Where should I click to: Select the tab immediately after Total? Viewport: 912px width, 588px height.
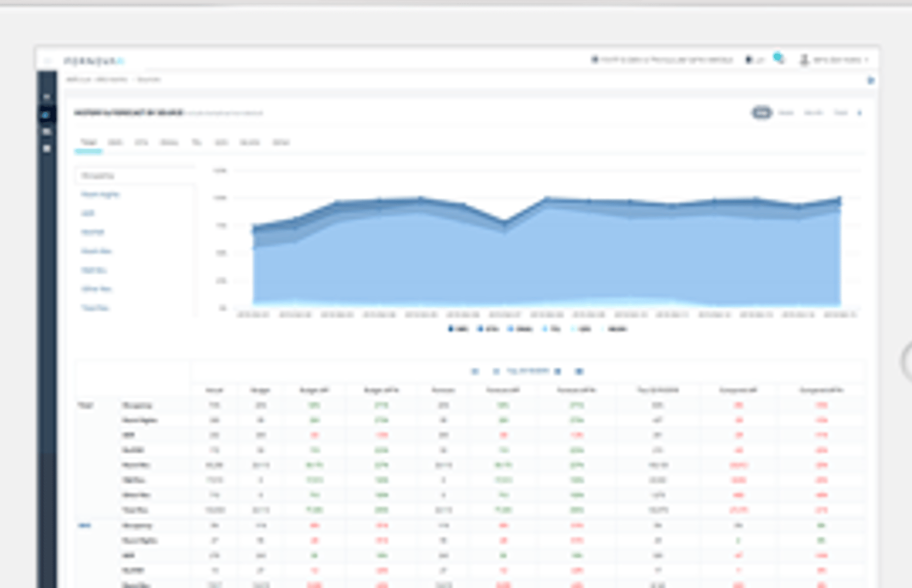(x=115, y=142)
